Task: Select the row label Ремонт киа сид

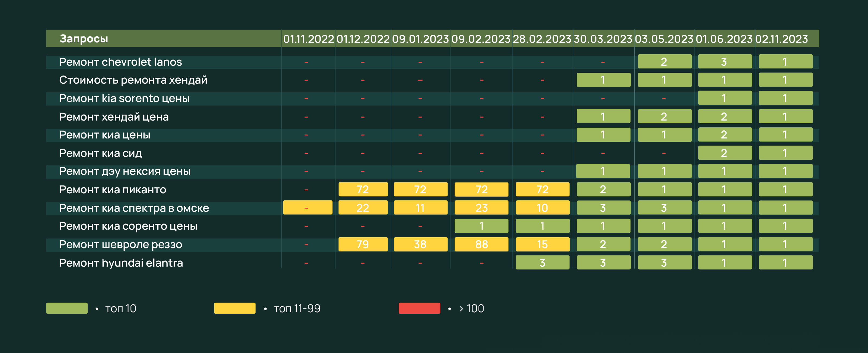Action: (101, 153)
